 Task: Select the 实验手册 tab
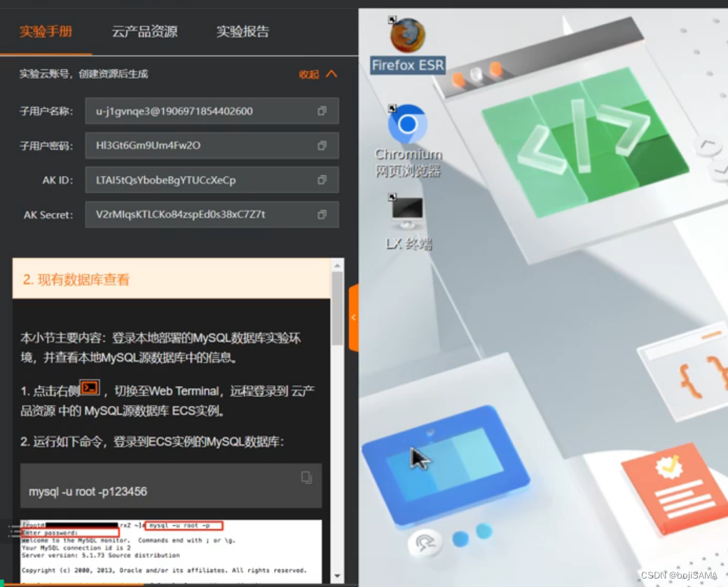(x=46, y=31)
